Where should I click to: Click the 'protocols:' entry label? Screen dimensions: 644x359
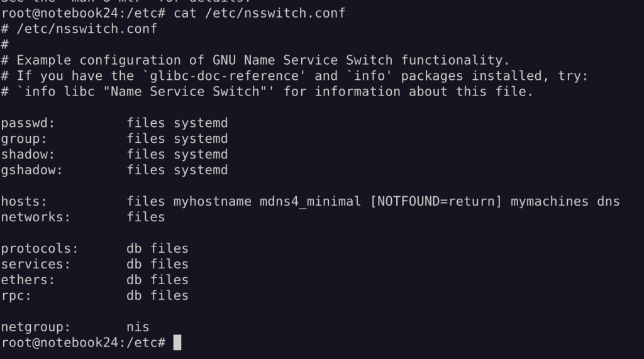[x=40, y=248]
